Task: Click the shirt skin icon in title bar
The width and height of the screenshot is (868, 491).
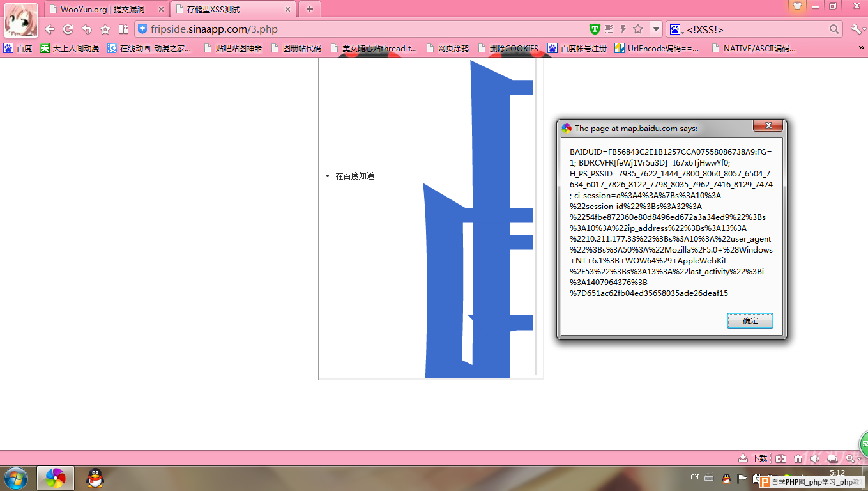Action: pyautogui.click(x=797, y=6)
